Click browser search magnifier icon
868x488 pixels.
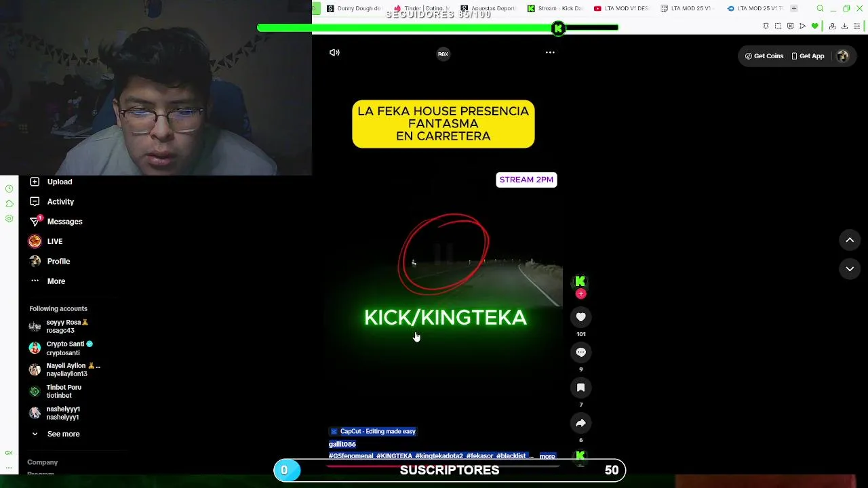[820, 8]
